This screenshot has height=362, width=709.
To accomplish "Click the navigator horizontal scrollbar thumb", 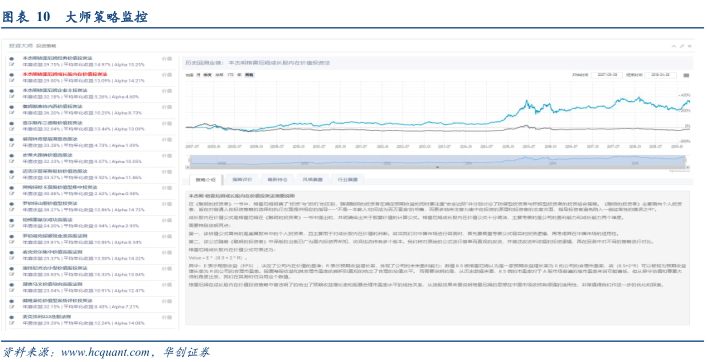I will coord(437,168).
